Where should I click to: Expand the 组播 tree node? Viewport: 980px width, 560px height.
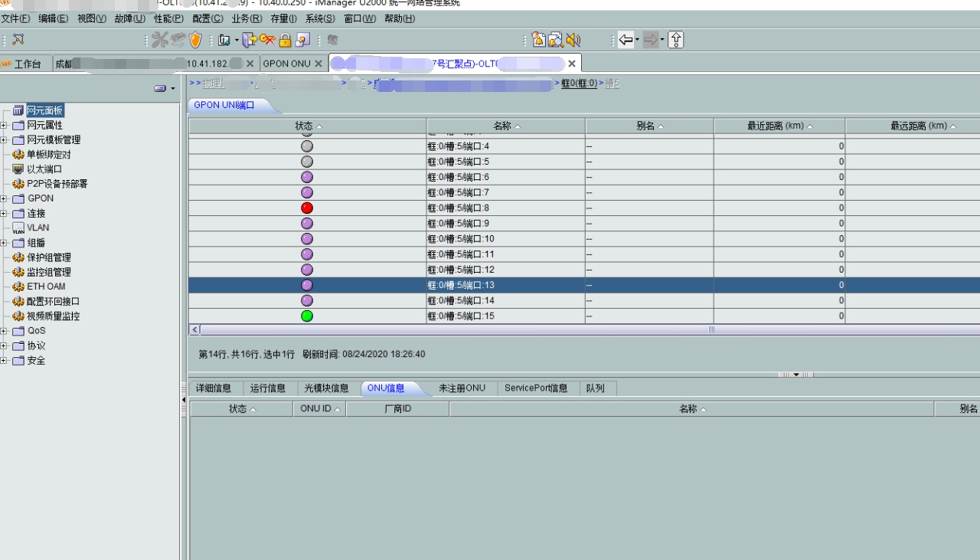[4, 243]
